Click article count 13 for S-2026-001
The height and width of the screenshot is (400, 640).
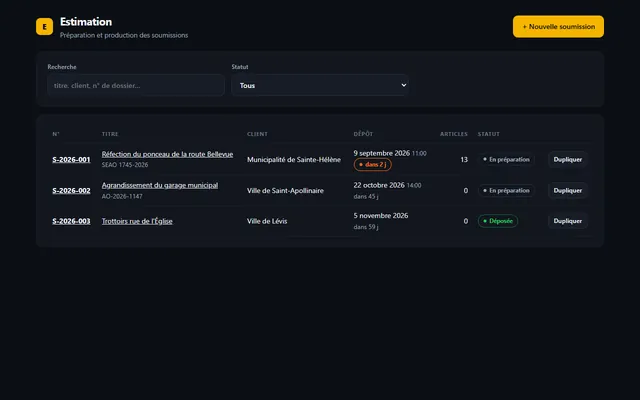tap(464, 160)
